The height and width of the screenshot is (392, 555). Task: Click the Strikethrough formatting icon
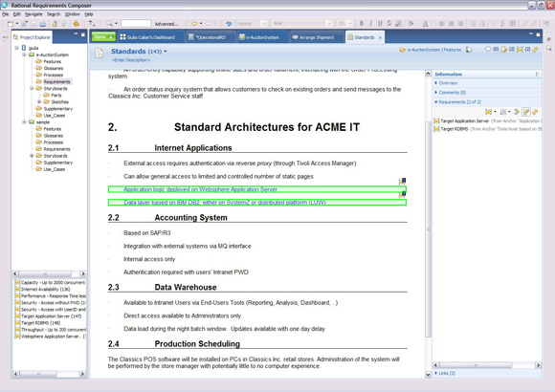coord(389,23)
